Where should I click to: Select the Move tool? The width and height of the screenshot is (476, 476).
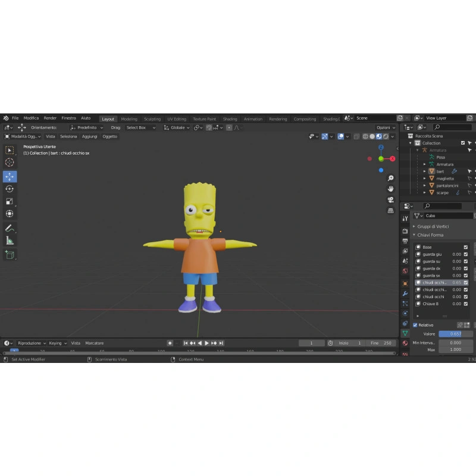coord(10,177)
